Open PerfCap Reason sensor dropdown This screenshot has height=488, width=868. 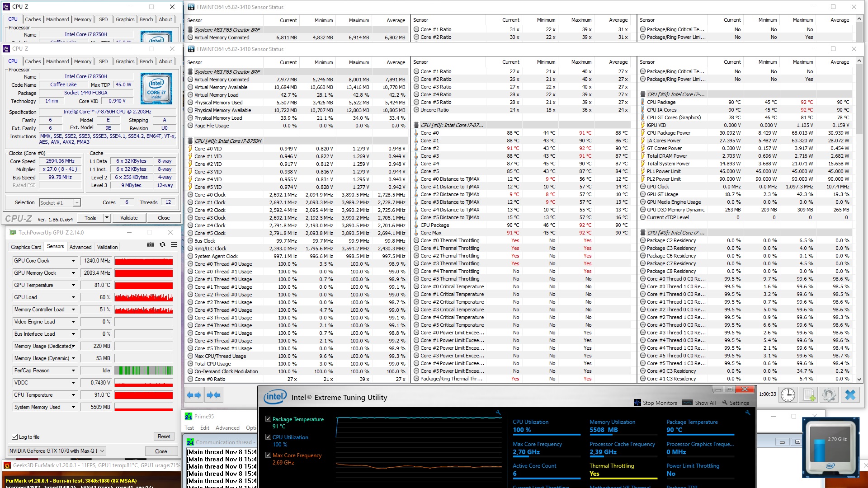(73, 371)
